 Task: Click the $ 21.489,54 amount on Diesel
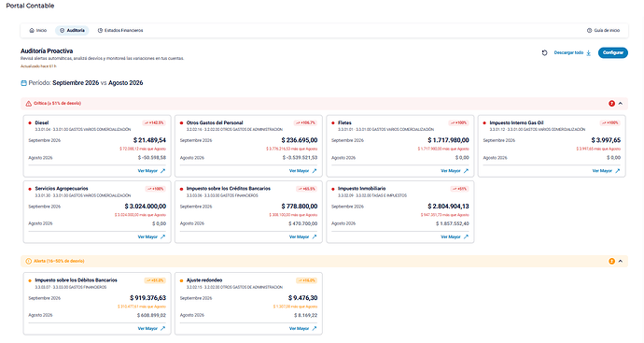(149, 140)
